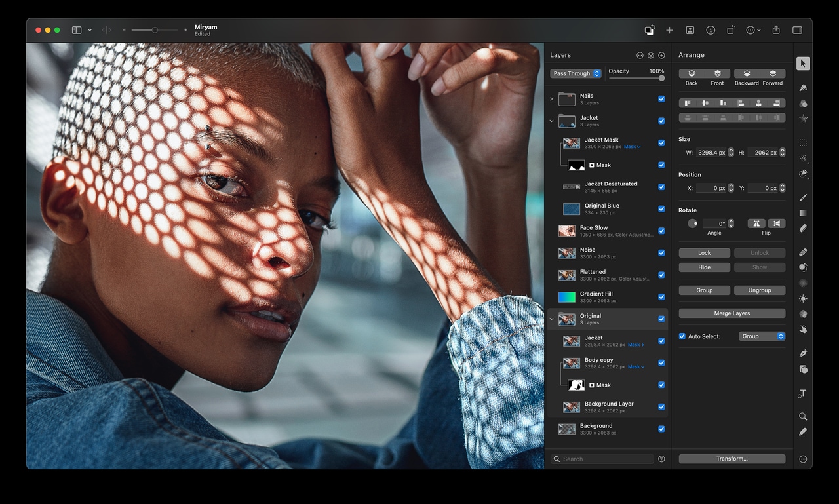The height and width of the screenshot is (504, 839).
Task: Click the Share icon in title bar
Action: point(776,30)
